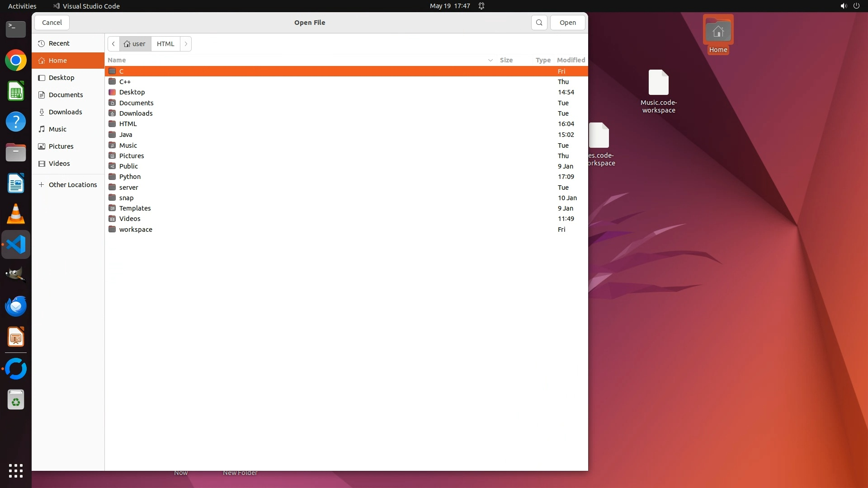Switch to the HTML path bar segment
The height and width of the screenshot is (488, 868).
(165, 44)
